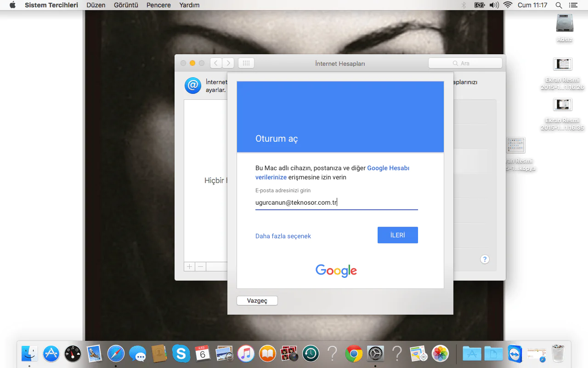Open the help question mark button
Image resolution: width=588 pixels, height=368 pixels.
coord(485,259)
